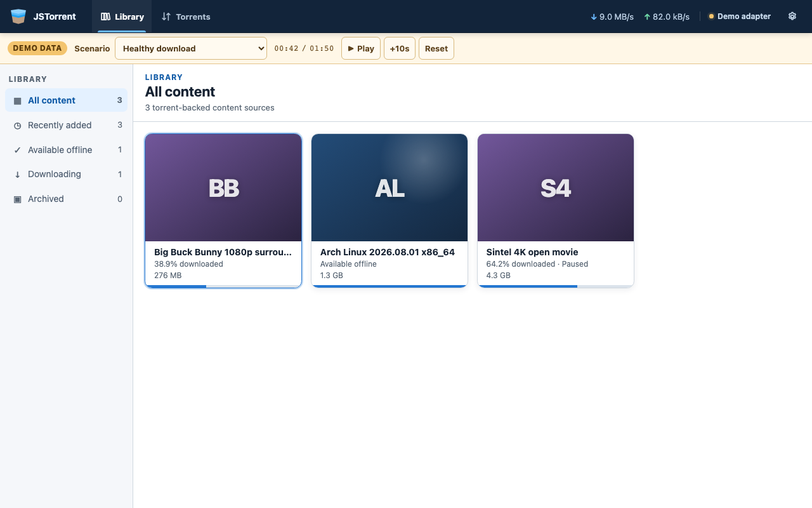The height and width of the screenshot is (508, 812).
Task: Select All content in the sidebar
Action: point(67,100)
